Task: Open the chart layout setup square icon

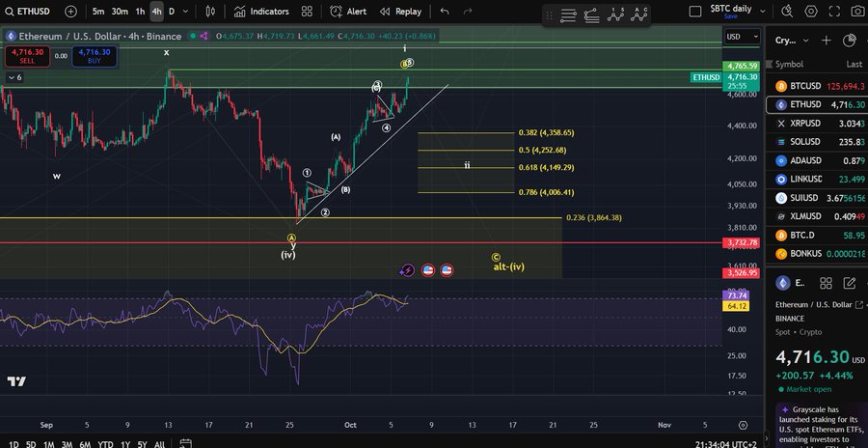Action: [x=694, y=11]
